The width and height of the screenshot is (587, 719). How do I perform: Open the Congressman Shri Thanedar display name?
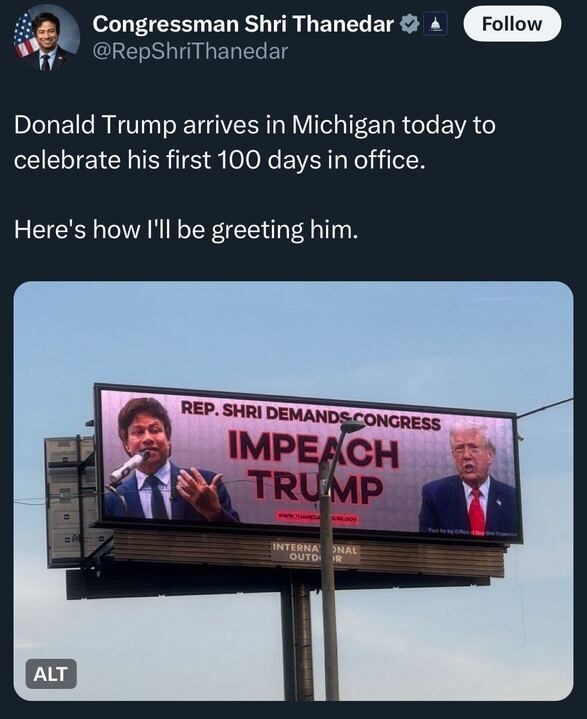[x=243, y=24]
